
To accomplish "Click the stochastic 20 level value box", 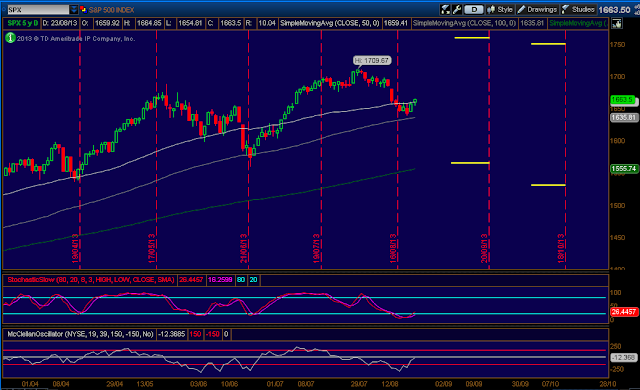I will pyautogui.click(x=253, y=280).
